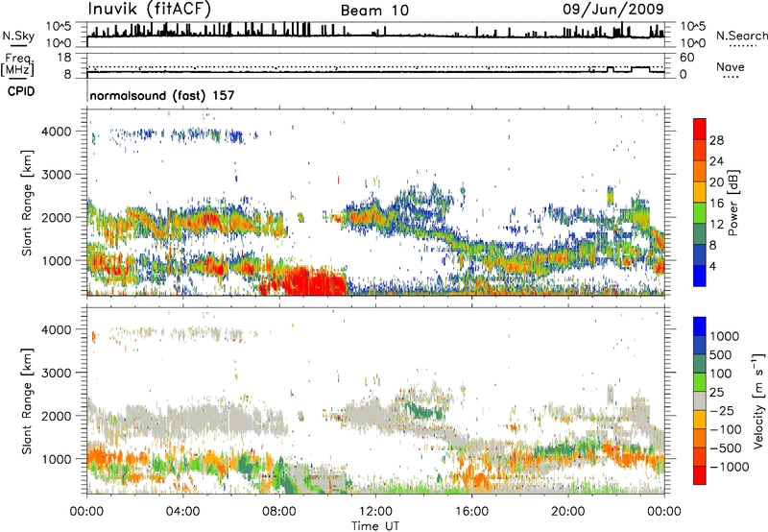768x532 pixels.
Task: Click the '3000' tick of velocity panel
Action: tap(56, 373)
